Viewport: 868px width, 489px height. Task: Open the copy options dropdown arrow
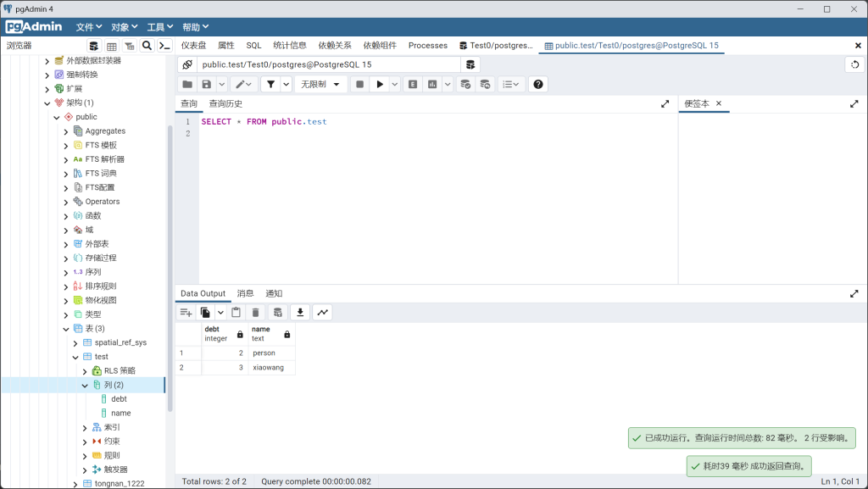pos(220,313)
